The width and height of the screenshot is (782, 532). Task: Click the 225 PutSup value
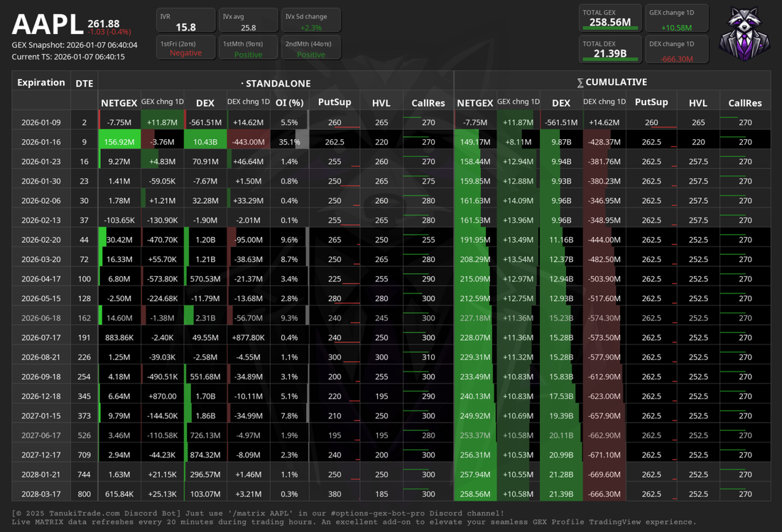(335, 278)
